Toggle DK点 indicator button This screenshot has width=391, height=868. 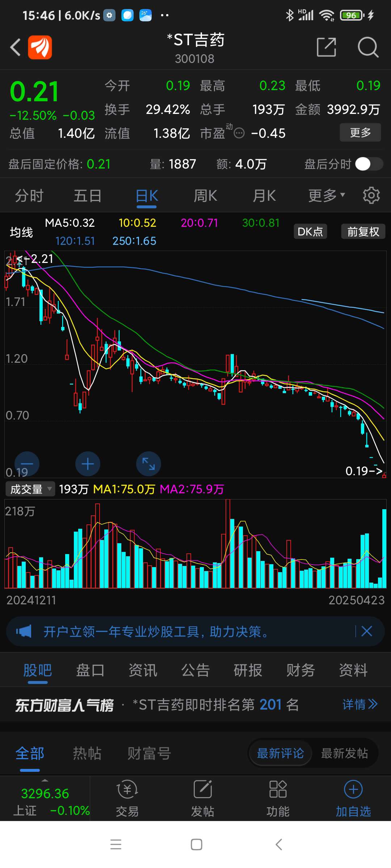point(310,231)
